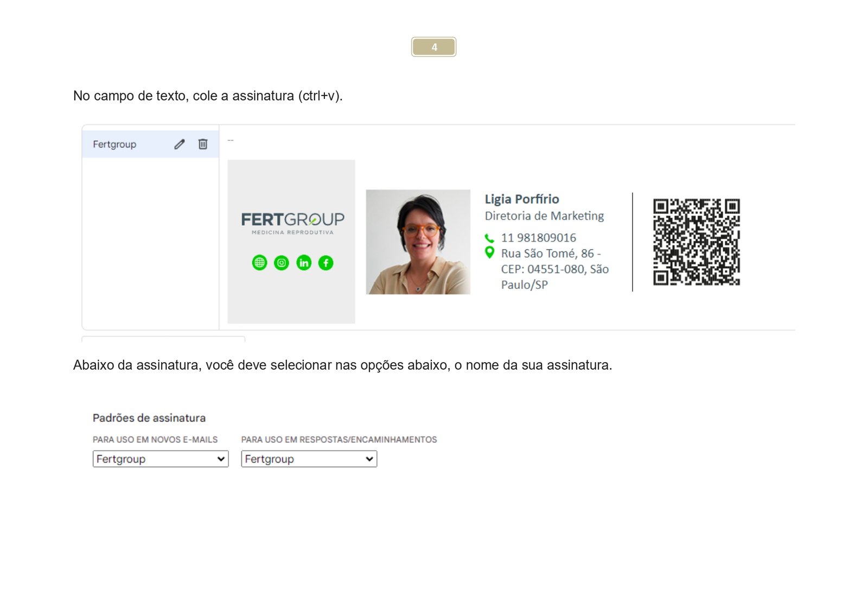Click the name Ligia Porfírio
Screen dimensions: 868x614
pos(522,199)
